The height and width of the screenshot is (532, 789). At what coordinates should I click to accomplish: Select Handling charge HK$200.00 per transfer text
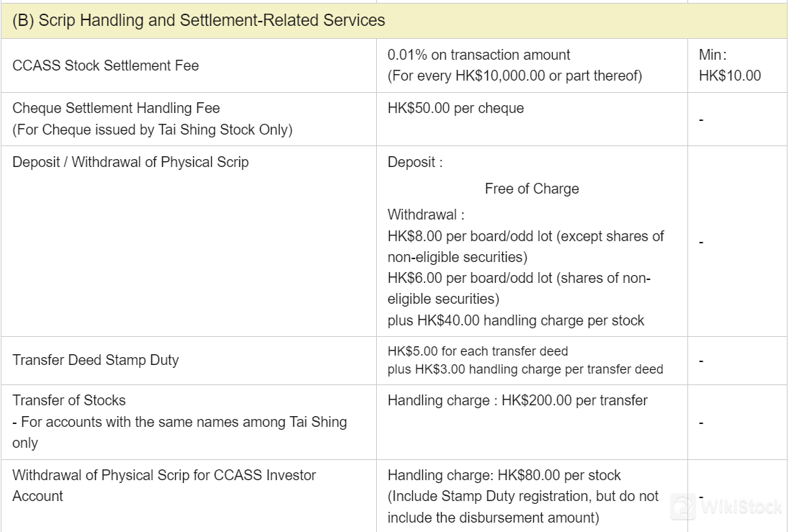517,401
